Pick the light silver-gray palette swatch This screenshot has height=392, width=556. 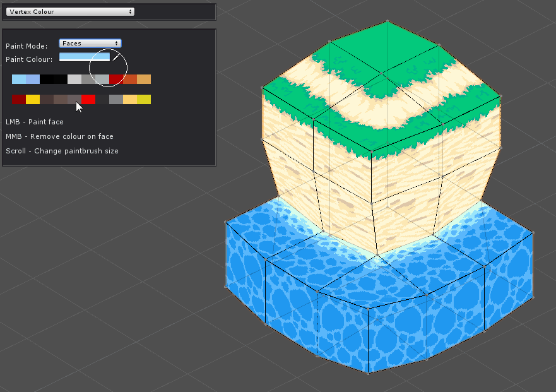(x=74, y=79)
